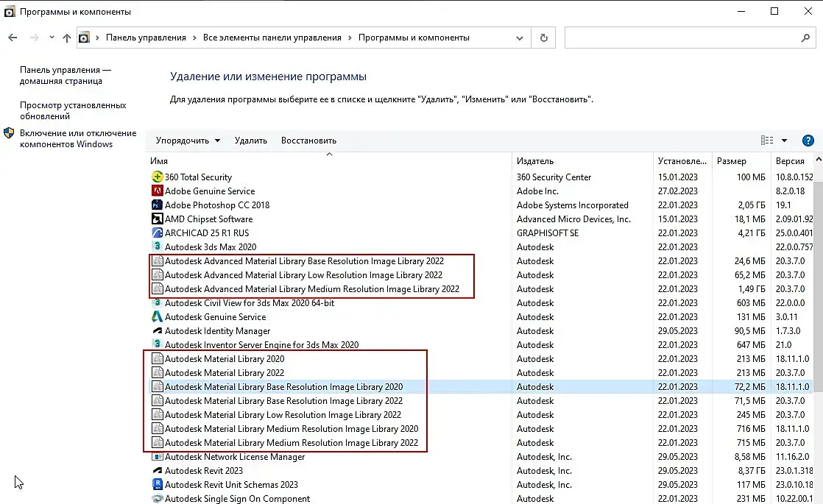The image size is (823, 504).
Task: Click the Windows features shield icon
Action: 9,133
